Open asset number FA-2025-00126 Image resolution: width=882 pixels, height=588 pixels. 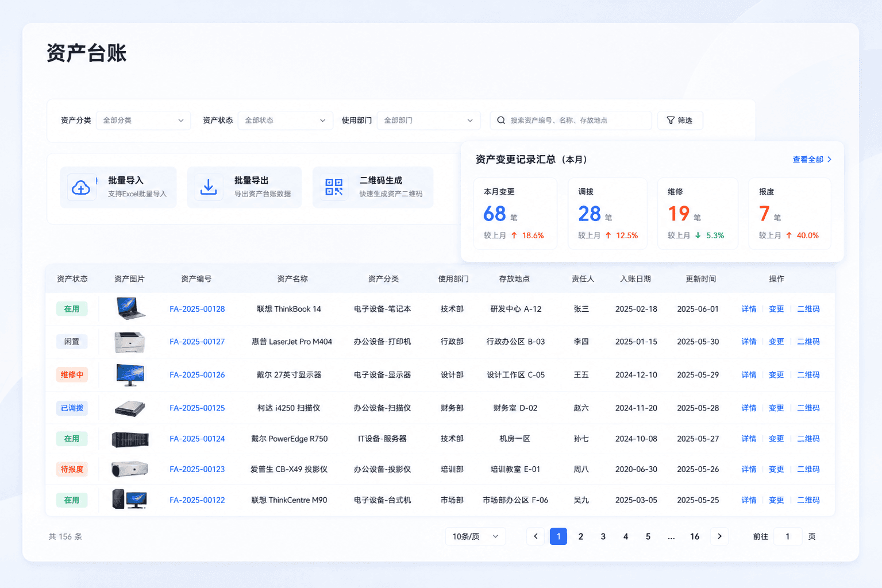(x=197, y=375)
